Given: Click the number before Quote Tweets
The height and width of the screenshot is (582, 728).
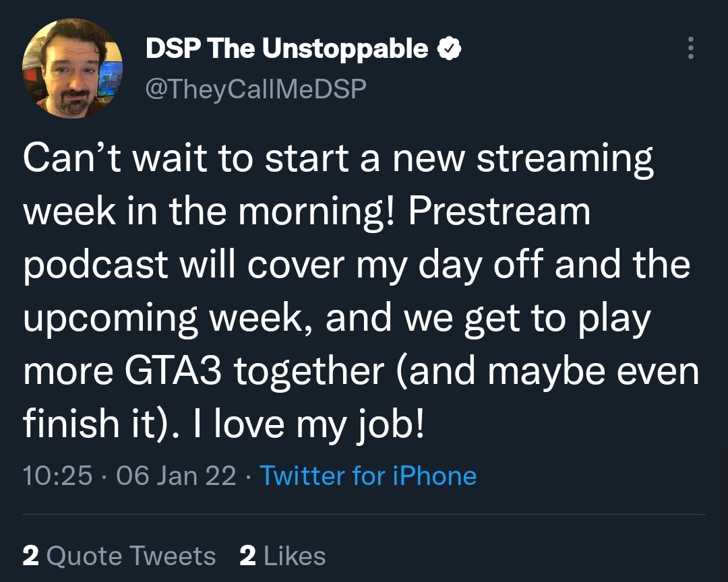Looking at the screenshot, I should coord(30,556).
